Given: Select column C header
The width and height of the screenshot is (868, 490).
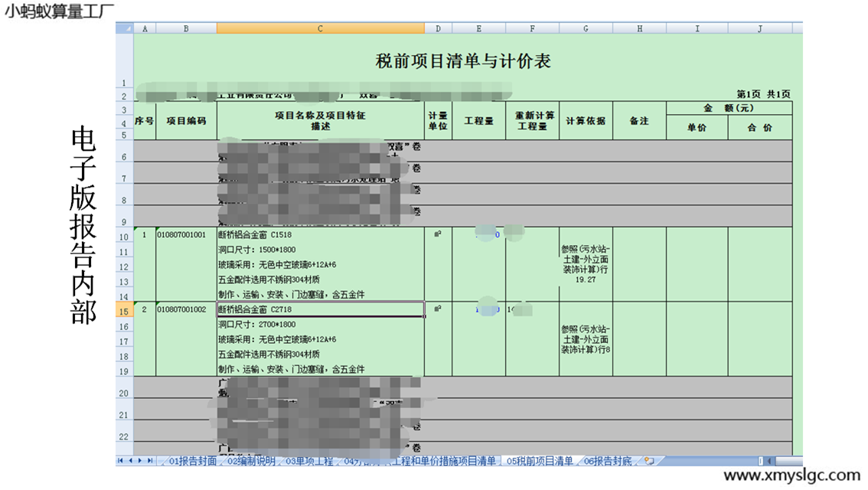Looking at the screenshot, I should coord(320,28).
